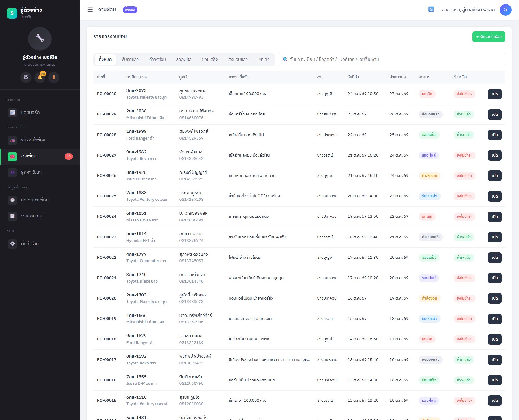Image resolution: width=519 pixels, height=420 pixels.
Task: Click กำลังซ่อม status of RO-00026
Action: (429, 176)
